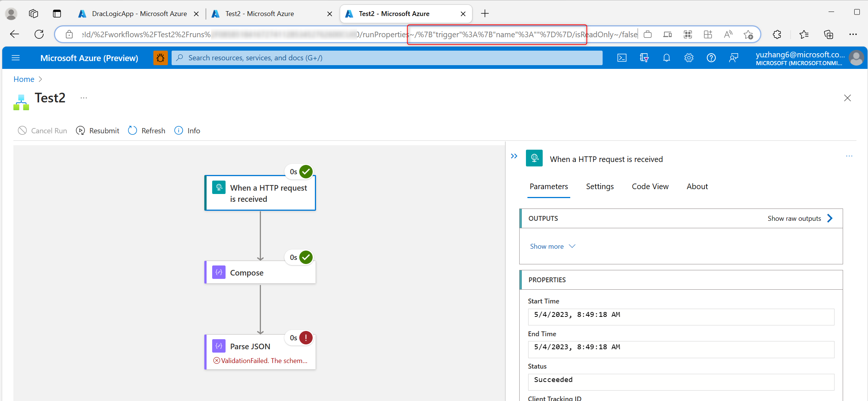Open help and support question mark
The image size is (868, 401).
(x=711, y=58)
